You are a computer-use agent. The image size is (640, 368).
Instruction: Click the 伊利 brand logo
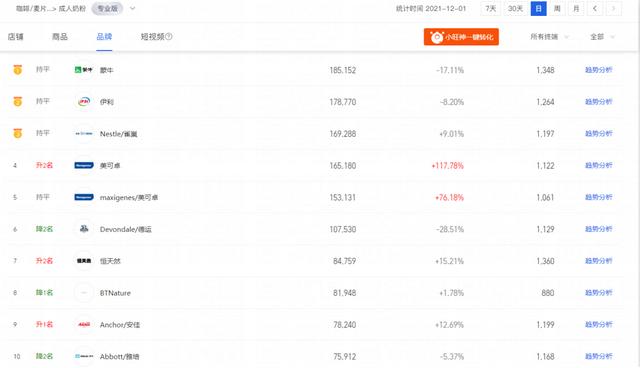[x=84, y=102]
